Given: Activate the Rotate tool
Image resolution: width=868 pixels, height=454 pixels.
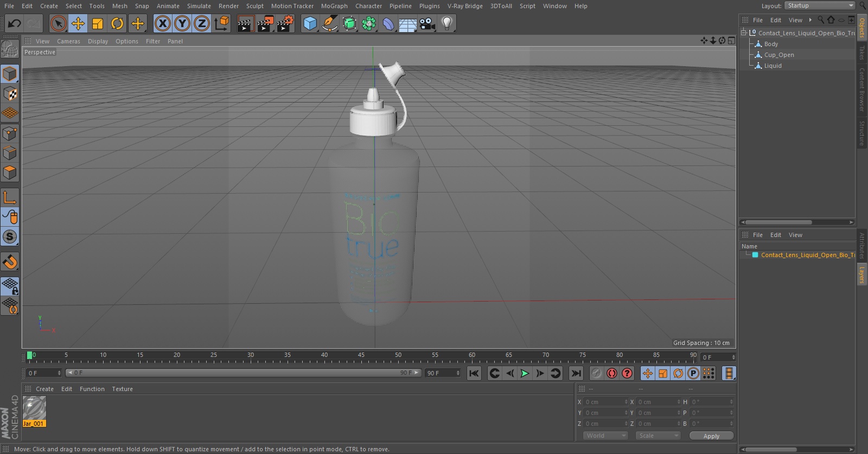Looking at the screenshot, I should (x=117, y=23).
